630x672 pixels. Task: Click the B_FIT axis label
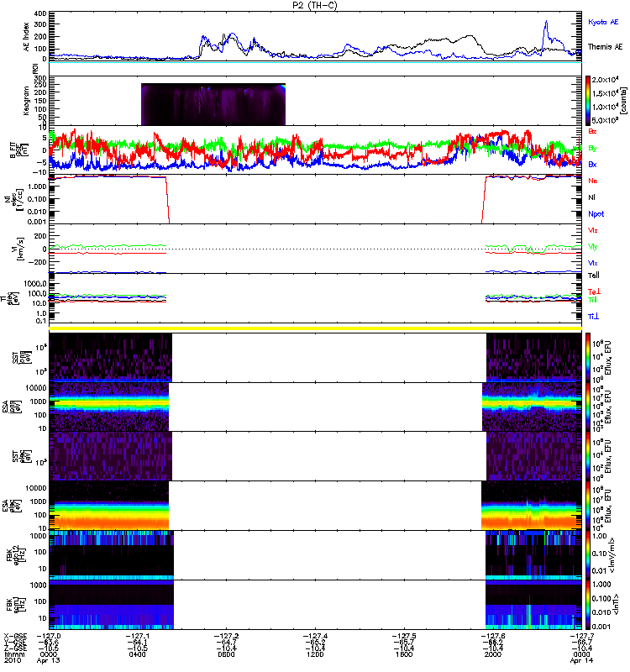(x=13, y=150)
